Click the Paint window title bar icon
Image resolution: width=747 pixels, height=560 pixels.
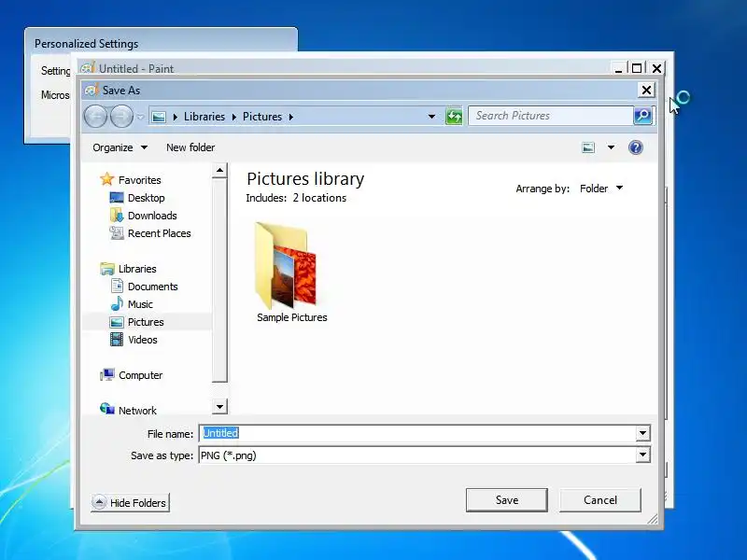pos(88,67)
